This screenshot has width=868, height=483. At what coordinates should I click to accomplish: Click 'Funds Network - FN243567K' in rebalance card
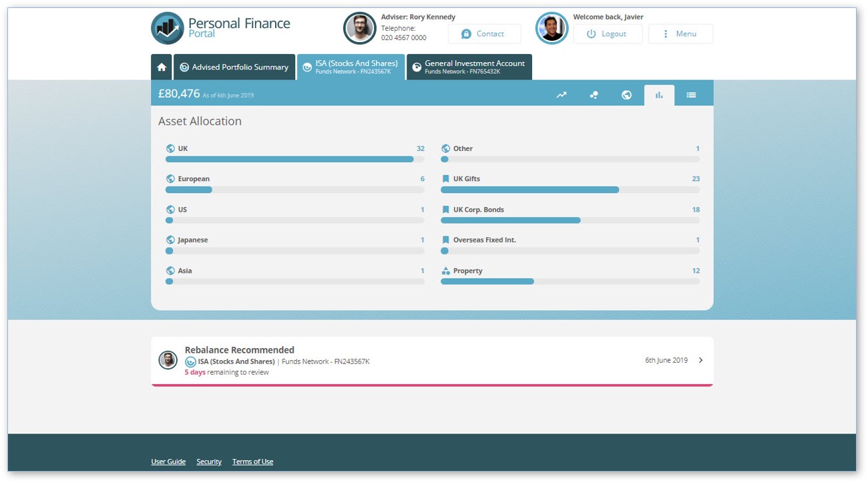tap(326, 361)
